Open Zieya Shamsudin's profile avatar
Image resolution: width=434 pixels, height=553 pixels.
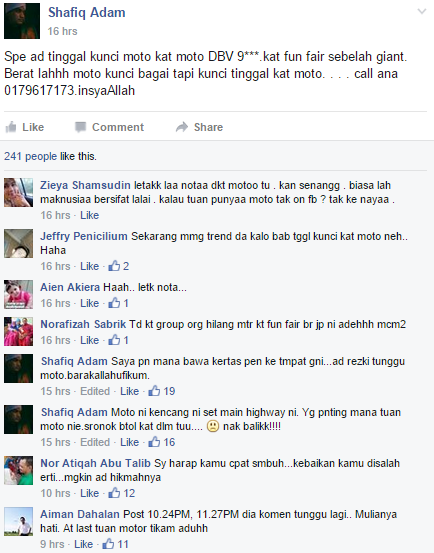[x=18, y=192]
